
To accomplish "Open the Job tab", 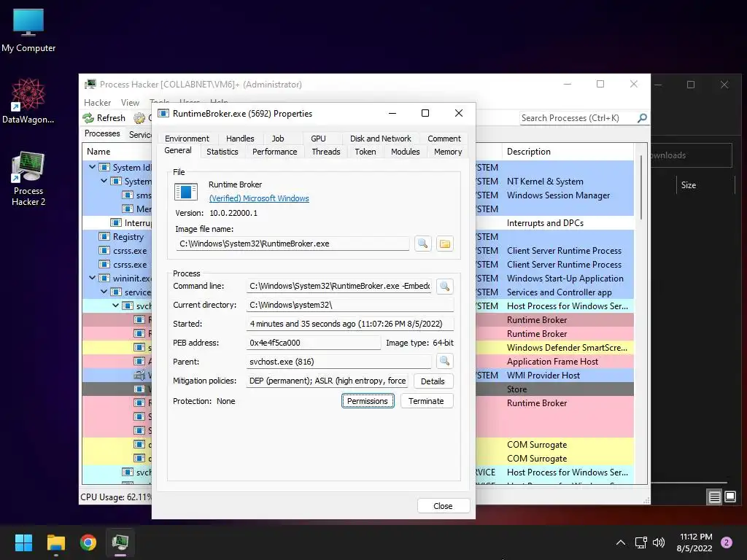I will click(x=278, y=139).
